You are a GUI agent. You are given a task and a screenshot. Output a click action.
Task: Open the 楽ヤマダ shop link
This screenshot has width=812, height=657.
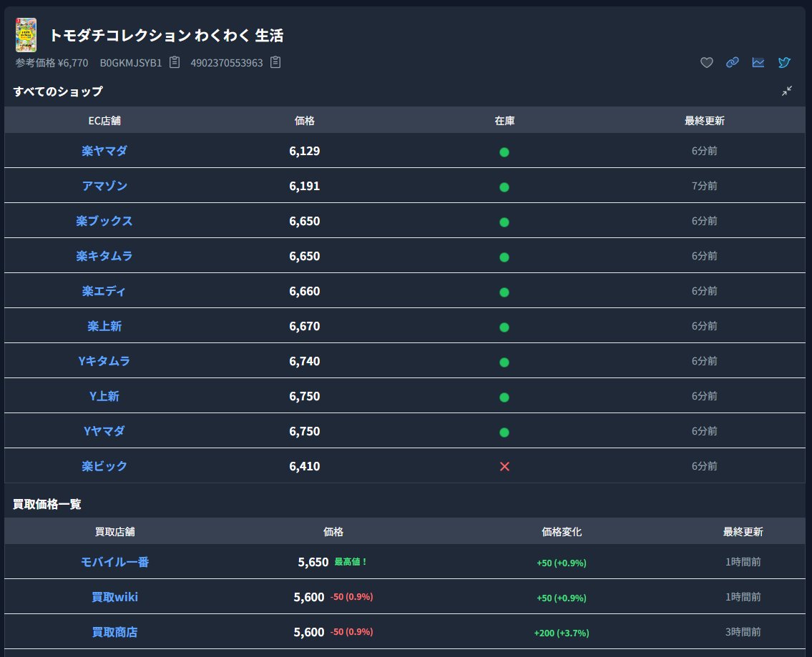(104, 151)
